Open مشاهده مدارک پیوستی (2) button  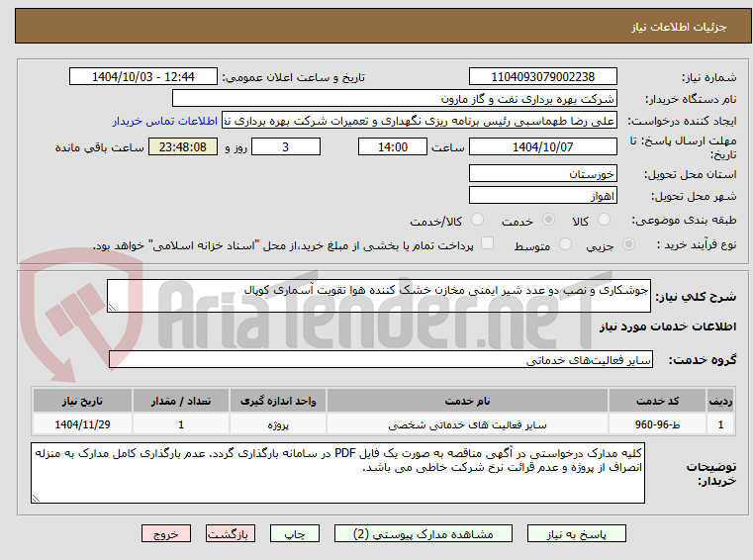pyautogui.click(x=424, y=533)
